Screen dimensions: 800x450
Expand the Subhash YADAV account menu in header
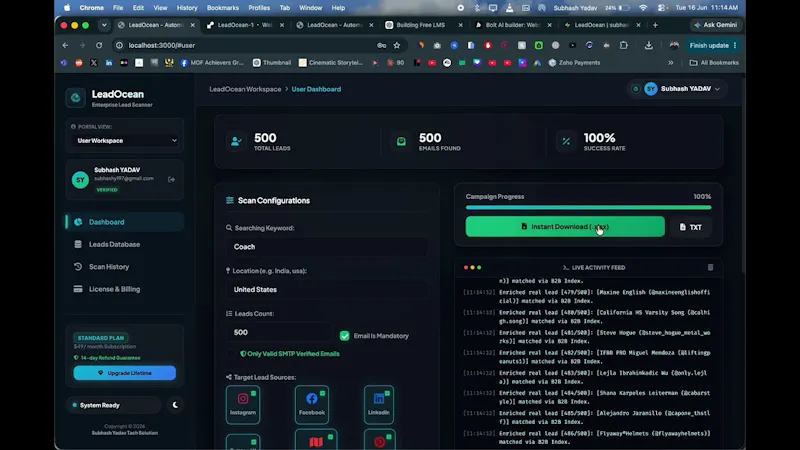coord(677,89)
